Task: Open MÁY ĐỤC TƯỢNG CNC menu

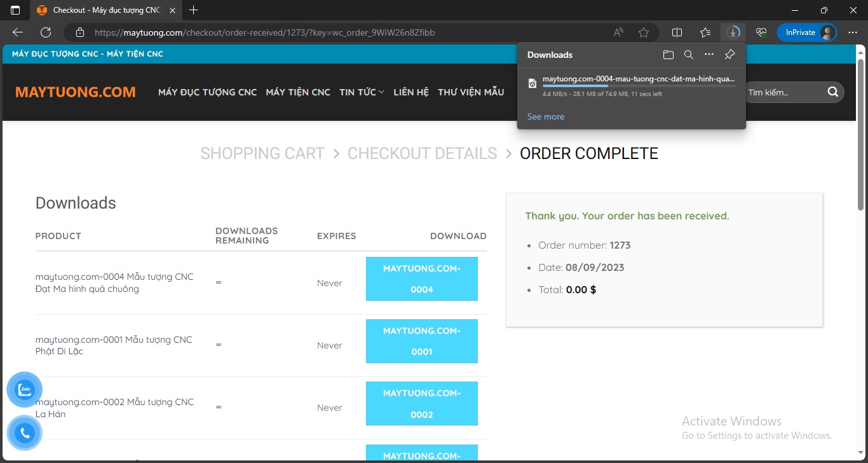Action: 207,92
